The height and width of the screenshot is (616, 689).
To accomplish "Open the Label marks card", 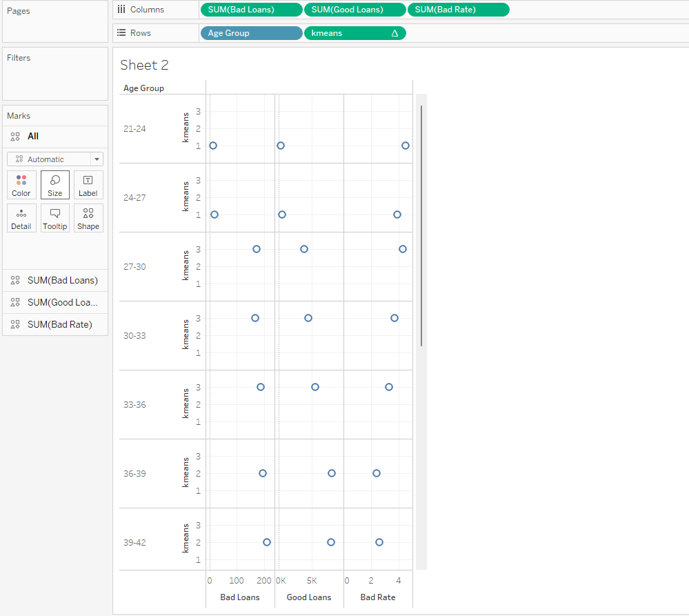I will (x=88, y=185).
